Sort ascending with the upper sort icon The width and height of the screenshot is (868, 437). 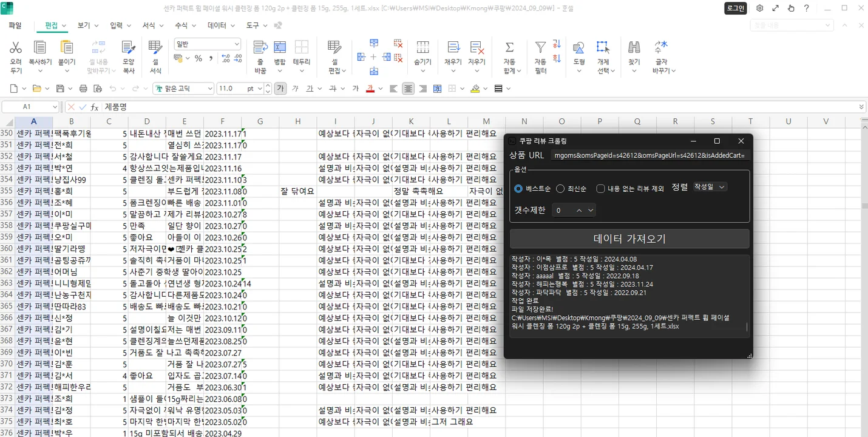pos(557,44)
